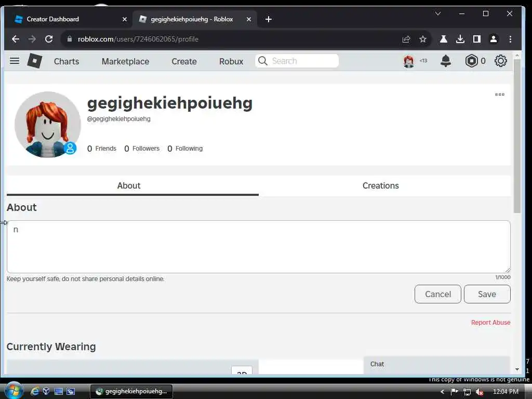This screenshot has height=399, width=532.
Task: Click the @gegighekiehpoiuehg username text
Action: [119, 119]
